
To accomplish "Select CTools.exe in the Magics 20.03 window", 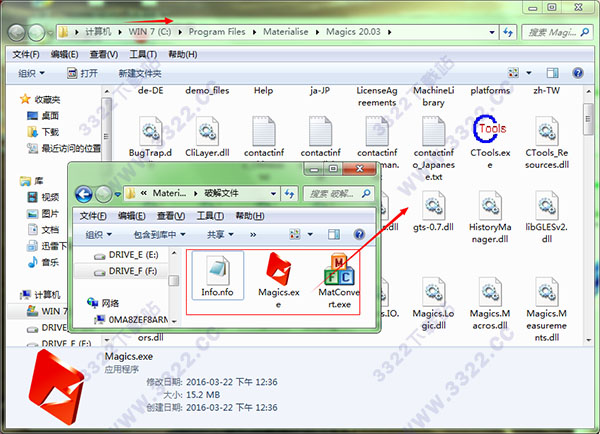I will 490,142.
